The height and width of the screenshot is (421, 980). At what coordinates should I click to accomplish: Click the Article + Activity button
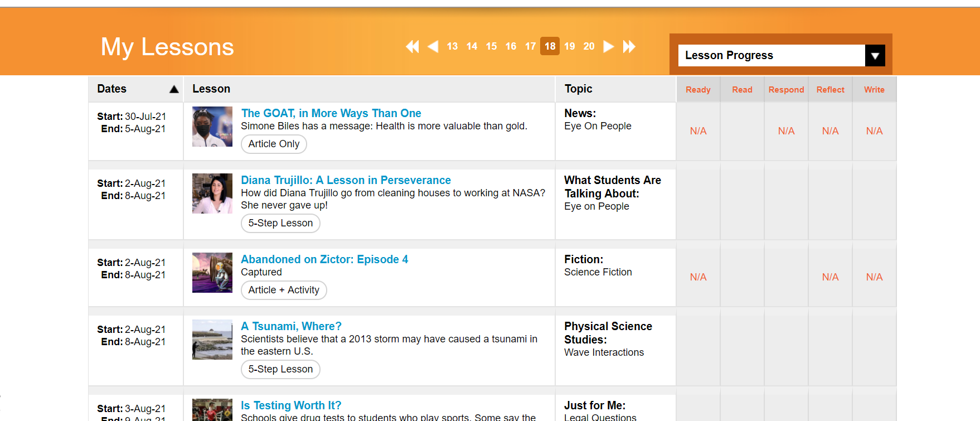coord(284,290)
